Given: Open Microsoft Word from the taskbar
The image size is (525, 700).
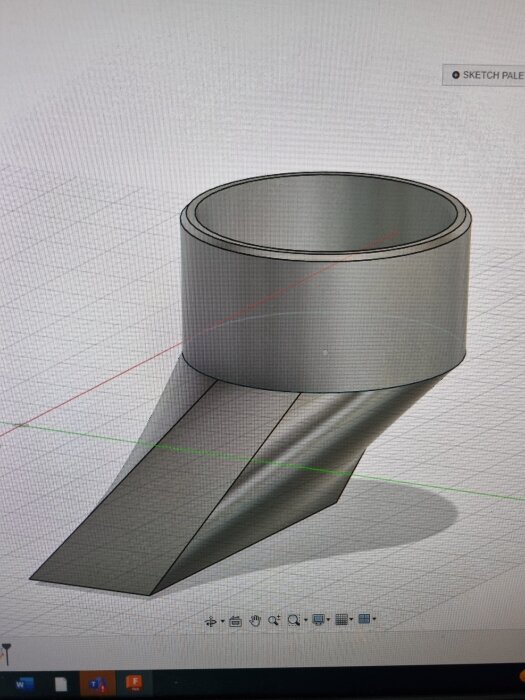Looking at the screenshot, I should [x=23, y=684].
